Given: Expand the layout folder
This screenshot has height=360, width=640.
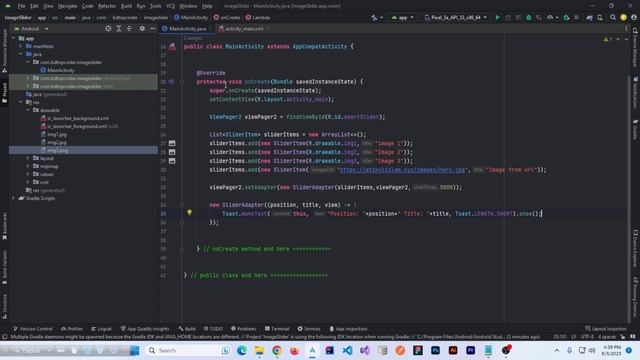Looking at the screenshot, I should (28, 158).
